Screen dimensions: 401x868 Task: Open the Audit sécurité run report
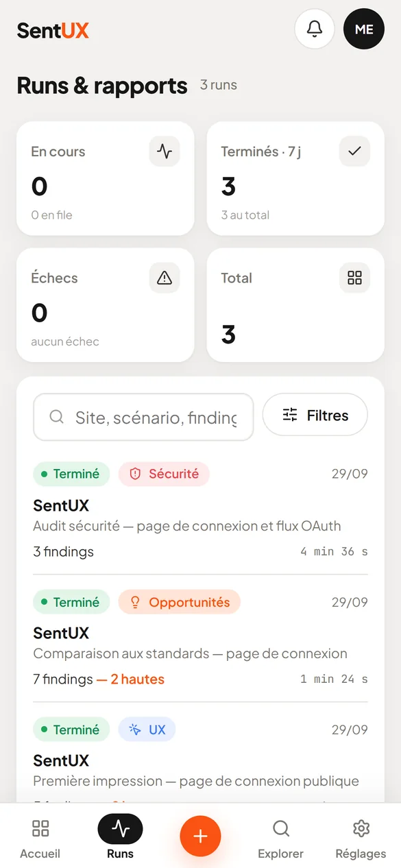point(200,511)
